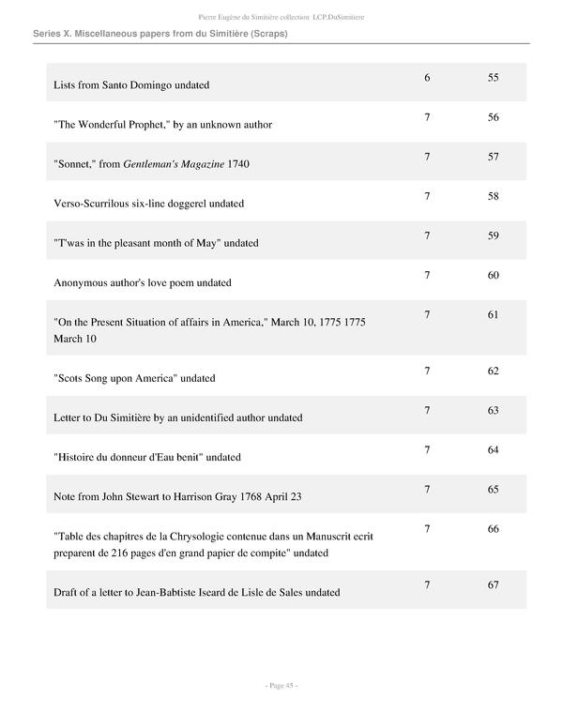Click Draft of letter to Jean-Babtiste Iseard

click(196, 592)
